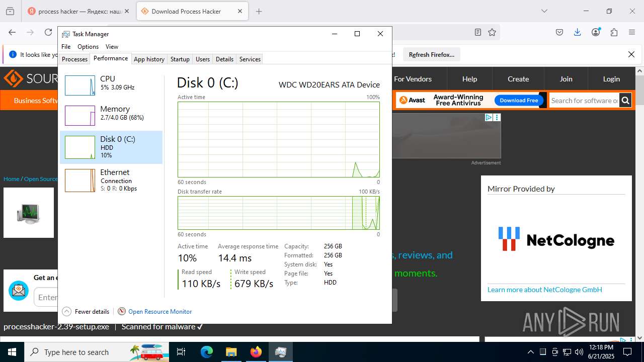Open Resource Monitor link
This screenshot has height=362, width=644.
coord(160,311)
